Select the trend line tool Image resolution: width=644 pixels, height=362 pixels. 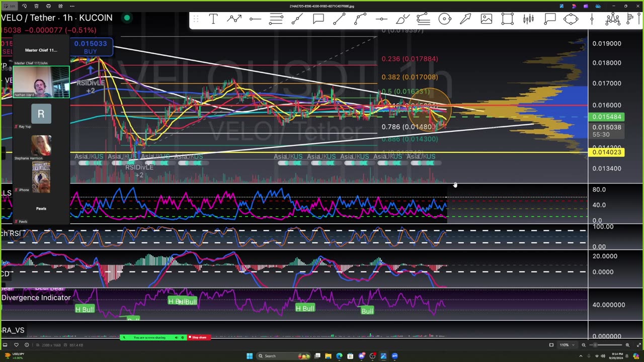tap(297, 19)
